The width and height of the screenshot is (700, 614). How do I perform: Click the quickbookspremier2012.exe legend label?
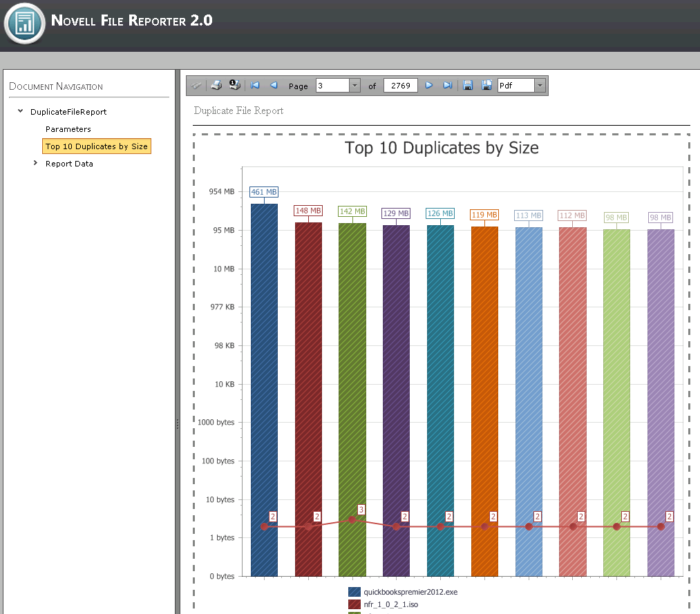pyautogui.click(x=410, y=592)
